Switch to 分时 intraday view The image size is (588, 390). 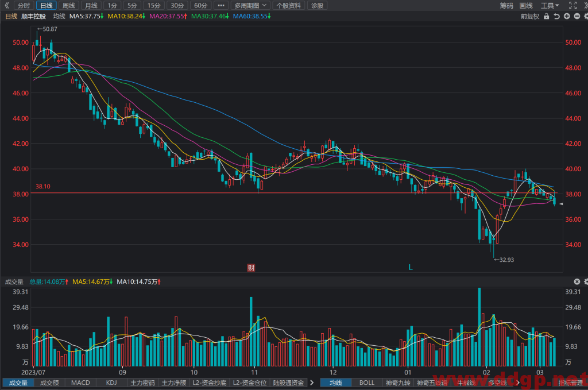click(23, 5)
